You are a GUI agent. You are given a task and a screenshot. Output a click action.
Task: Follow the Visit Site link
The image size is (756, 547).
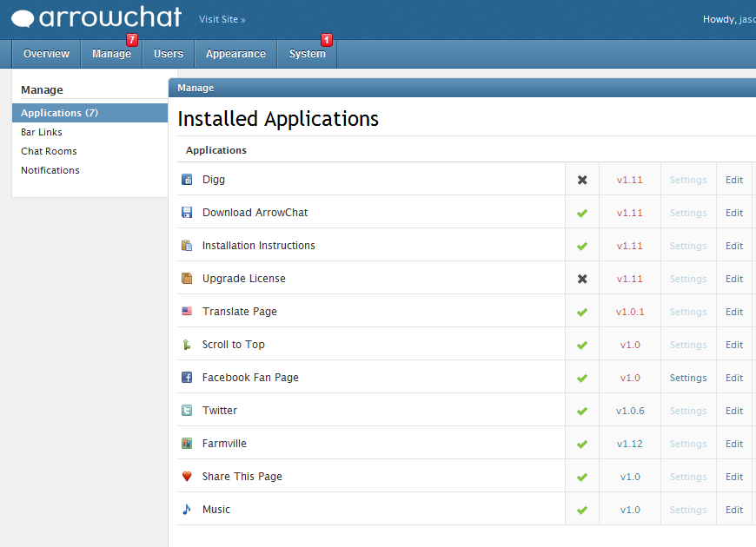point(222,19)
